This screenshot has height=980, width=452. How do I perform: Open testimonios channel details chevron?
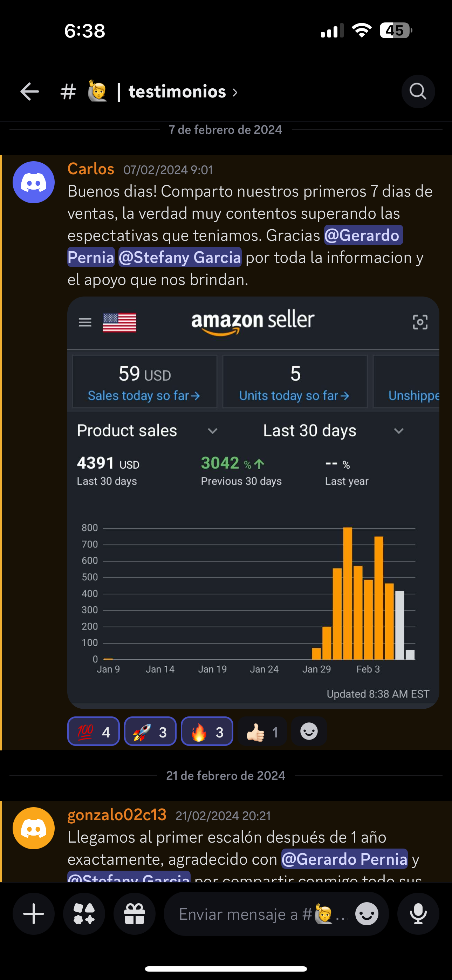pyautogui.click(x=235, y=92)
